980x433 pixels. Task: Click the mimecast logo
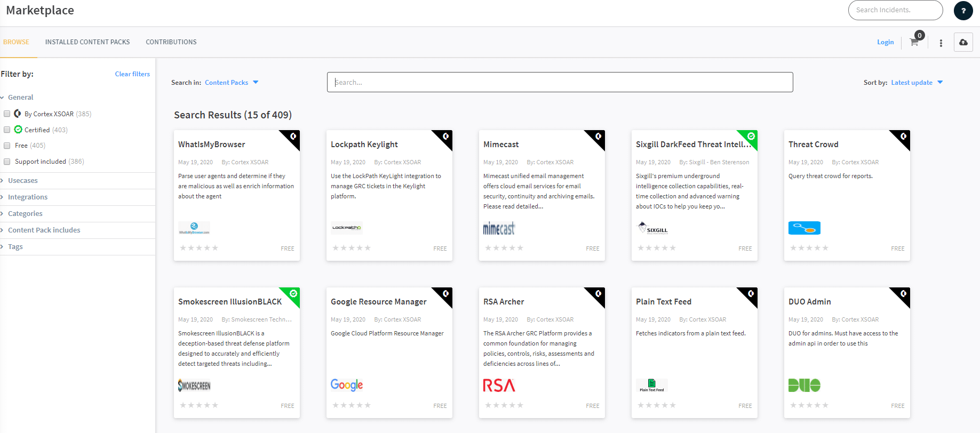click(x=499, y=228)
